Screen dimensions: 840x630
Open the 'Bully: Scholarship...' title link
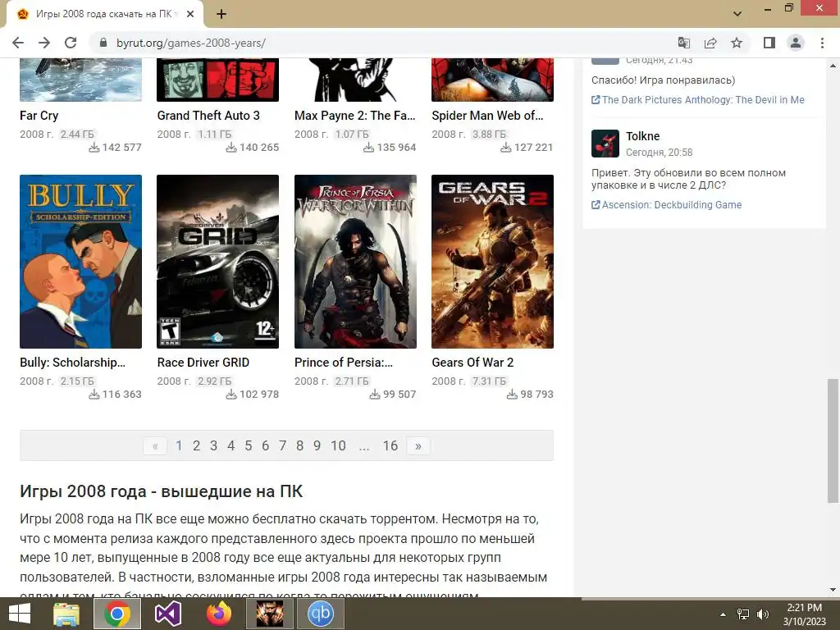pyautogui.click(x=72, y=363)
